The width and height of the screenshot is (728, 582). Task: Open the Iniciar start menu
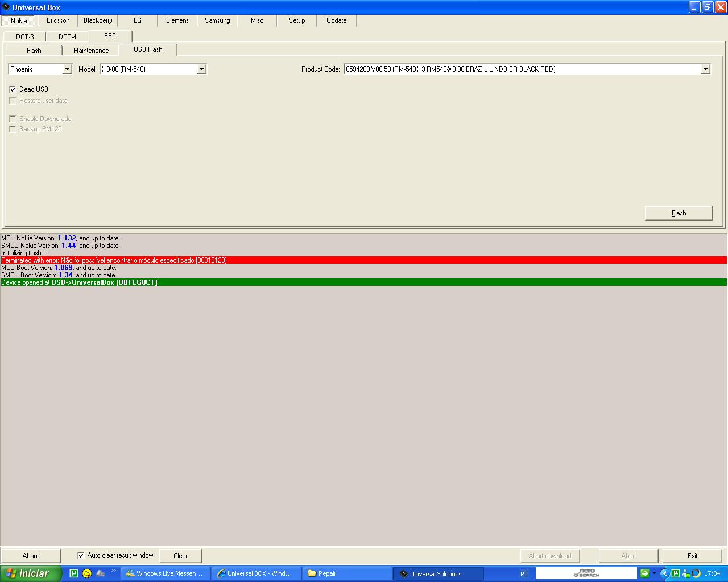pos(31,573)
